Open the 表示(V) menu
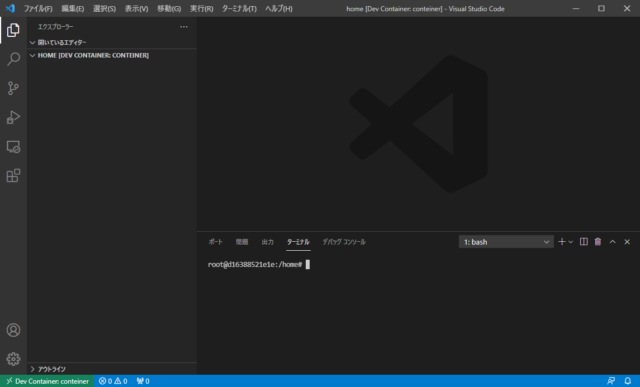640x387 pixels. tap(136, 9)
